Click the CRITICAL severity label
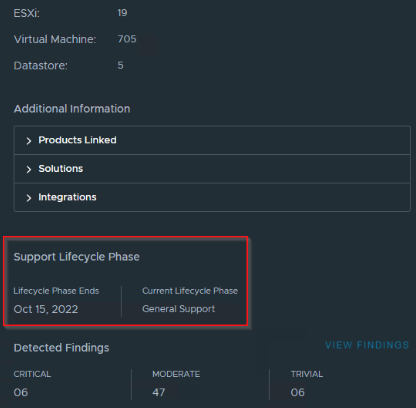Image resolution: width=416 pixels, height=408 pixels. click(32, 374)
